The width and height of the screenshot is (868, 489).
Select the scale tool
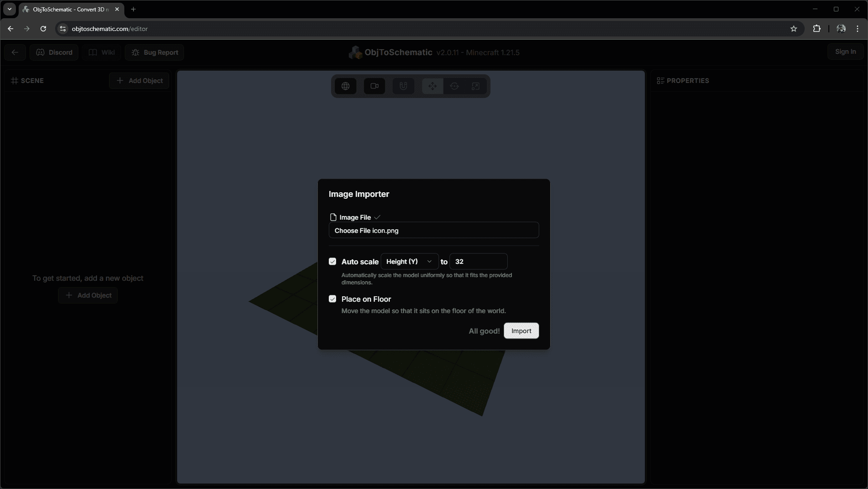(475, 86)
